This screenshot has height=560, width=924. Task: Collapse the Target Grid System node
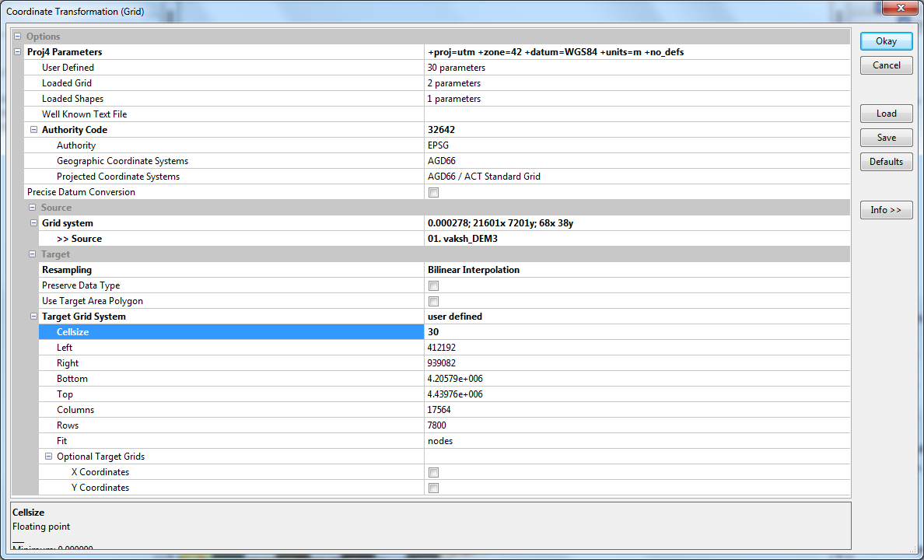[33, 317]
